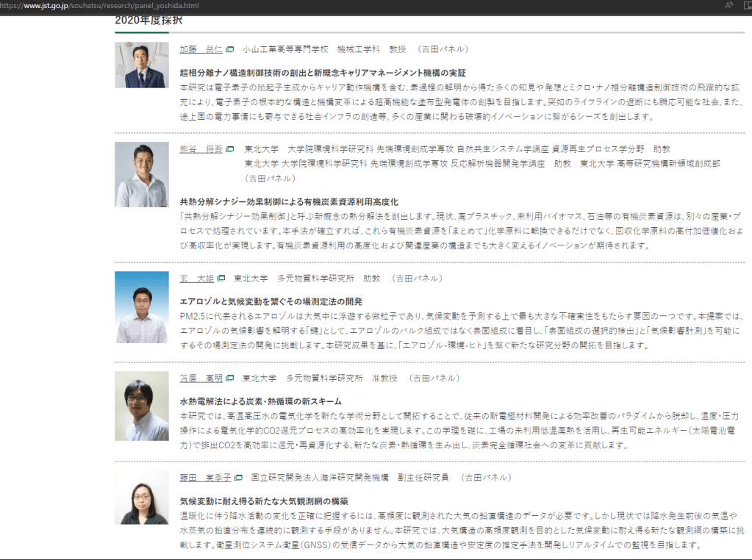Open the 藤田 実季子 name link

205,478
